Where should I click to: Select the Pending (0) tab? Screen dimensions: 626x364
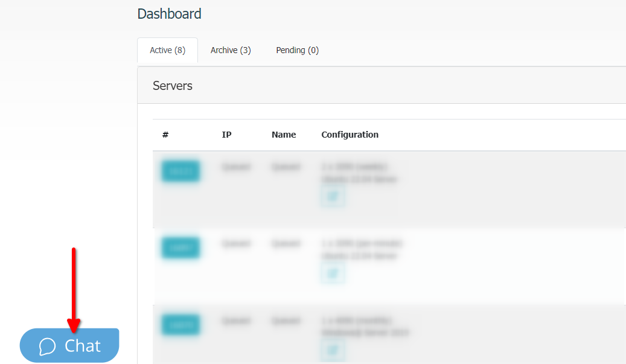[298, 50]
